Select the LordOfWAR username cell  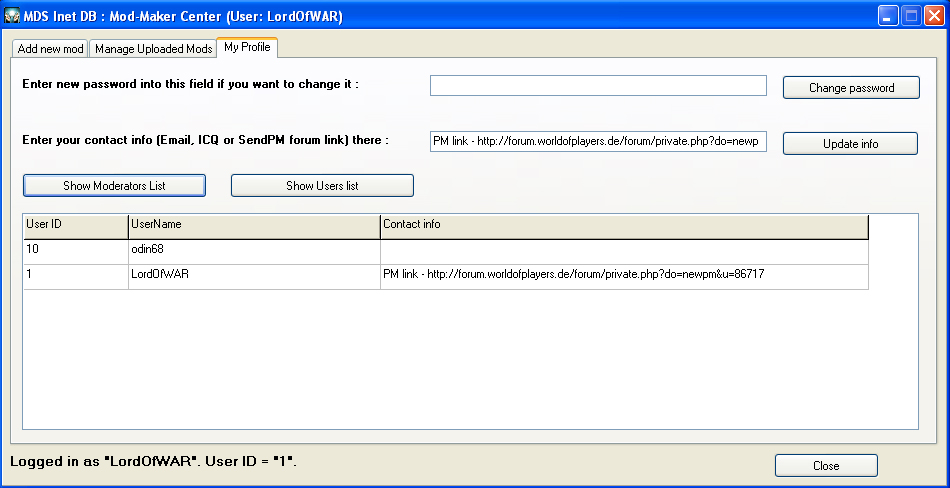[254, 275]
